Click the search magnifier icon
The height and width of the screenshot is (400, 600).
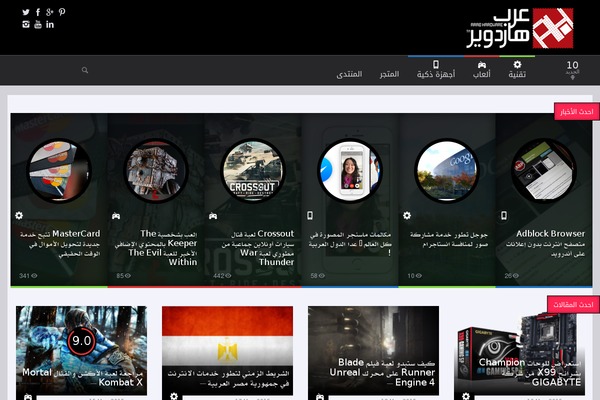[85, 70]
